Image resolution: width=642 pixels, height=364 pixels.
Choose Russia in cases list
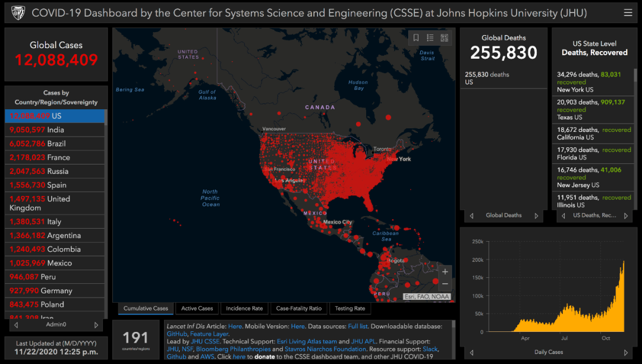(55, 172)
